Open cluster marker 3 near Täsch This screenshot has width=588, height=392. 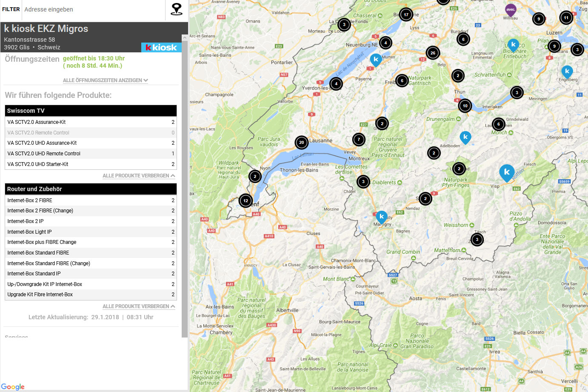pos(477,239)
